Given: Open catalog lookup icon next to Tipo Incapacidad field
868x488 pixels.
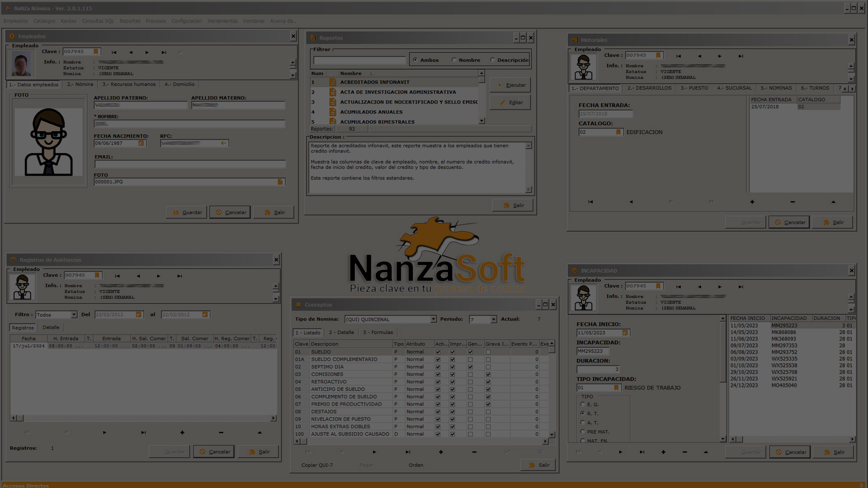Looking at the screenshot, I should [616, 388].
